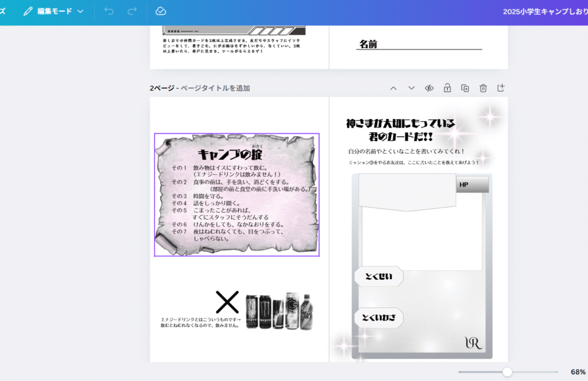Screen dimensions: 588x381
Task: Click the cloud save status icon
Action: tap(161, 11)
